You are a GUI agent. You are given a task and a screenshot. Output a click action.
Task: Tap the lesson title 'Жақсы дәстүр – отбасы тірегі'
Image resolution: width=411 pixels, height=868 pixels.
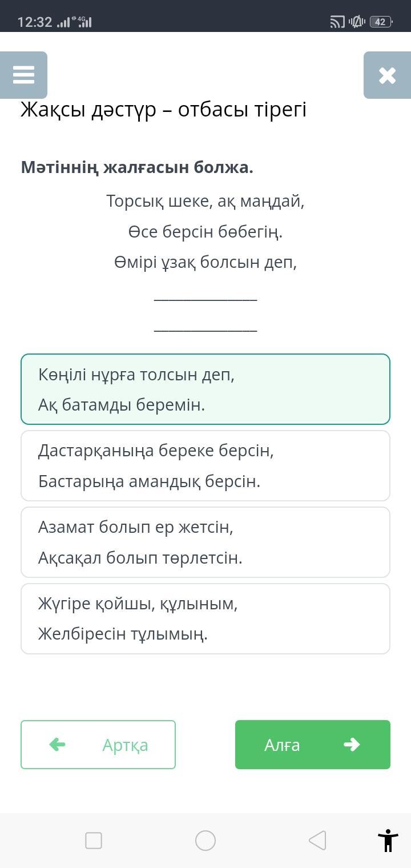click(164, 109)
